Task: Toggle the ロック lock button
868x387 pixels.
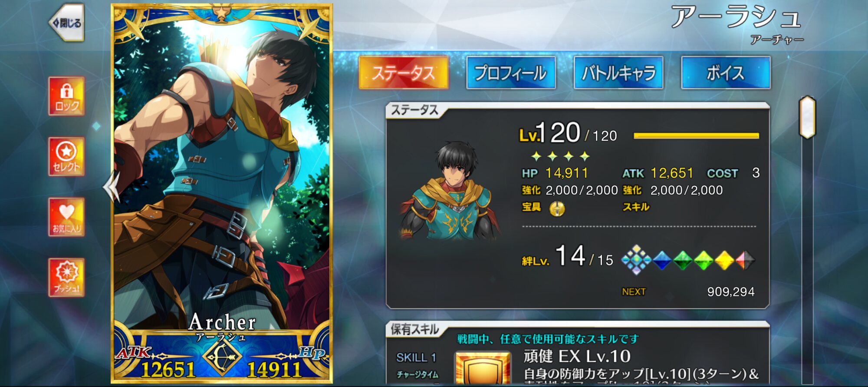Action: [66, 96]
